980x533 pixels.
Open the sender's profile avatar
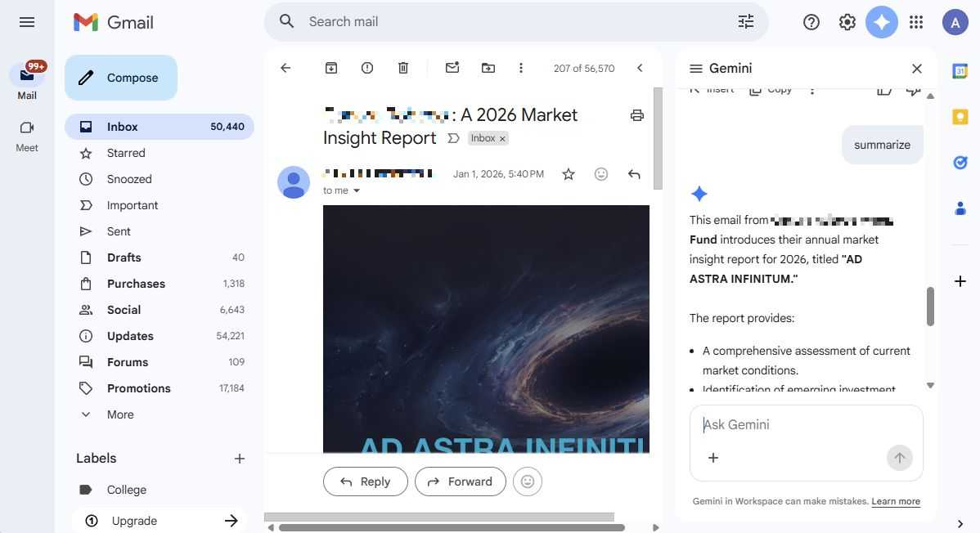point(294,182)
